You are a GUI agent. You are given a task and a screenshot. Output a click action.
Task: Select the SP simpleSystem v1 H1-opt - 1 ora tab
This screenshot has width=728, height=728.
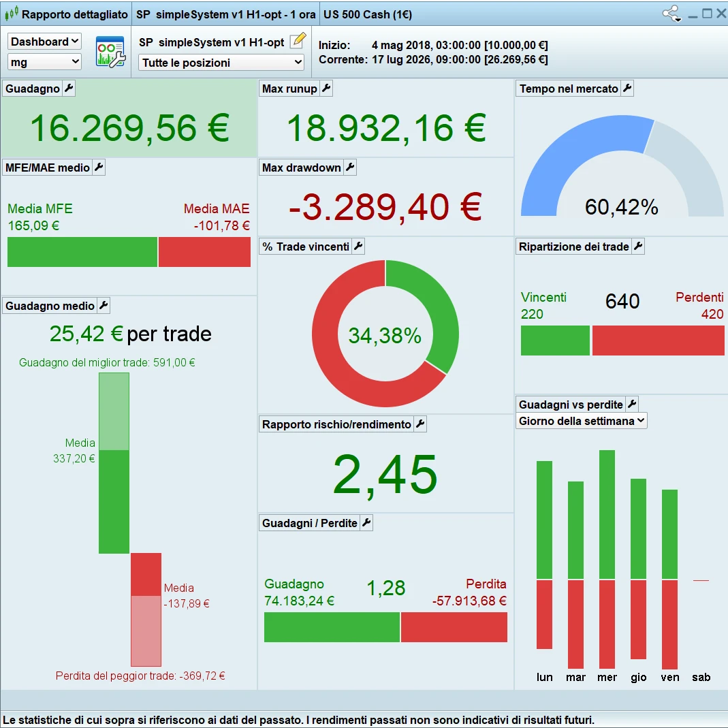[x=225, y=14]
